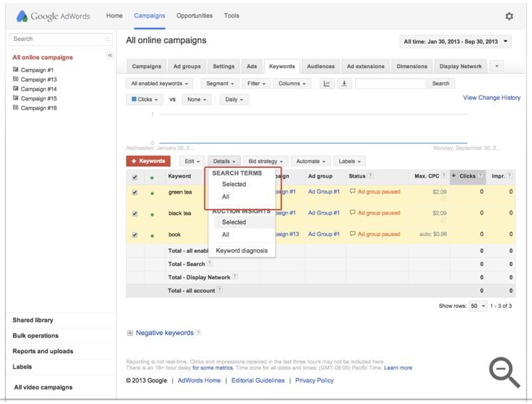Open the Automate dropdown
The width and height of the screenshot is (532, 404).
tap(311, 162)
